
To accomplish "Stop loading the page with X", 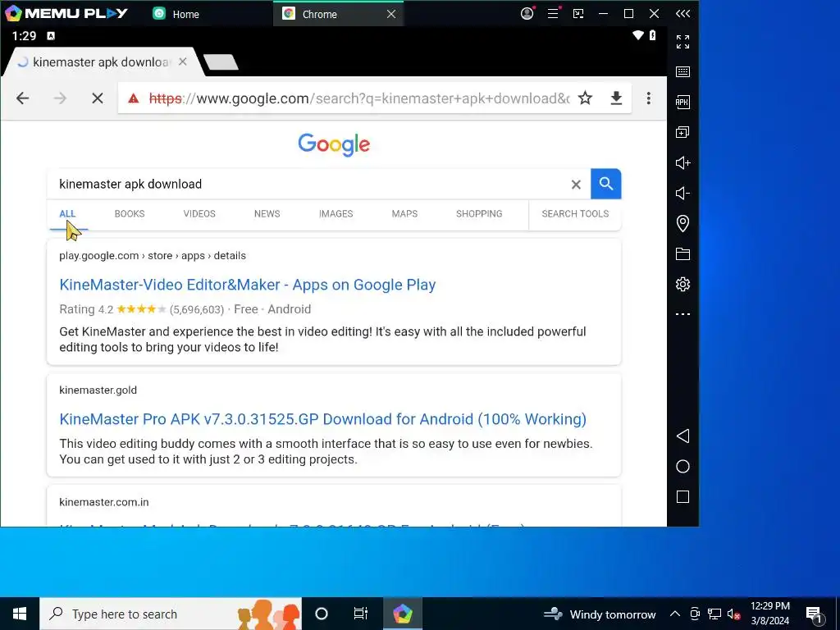I will (98, 98).
